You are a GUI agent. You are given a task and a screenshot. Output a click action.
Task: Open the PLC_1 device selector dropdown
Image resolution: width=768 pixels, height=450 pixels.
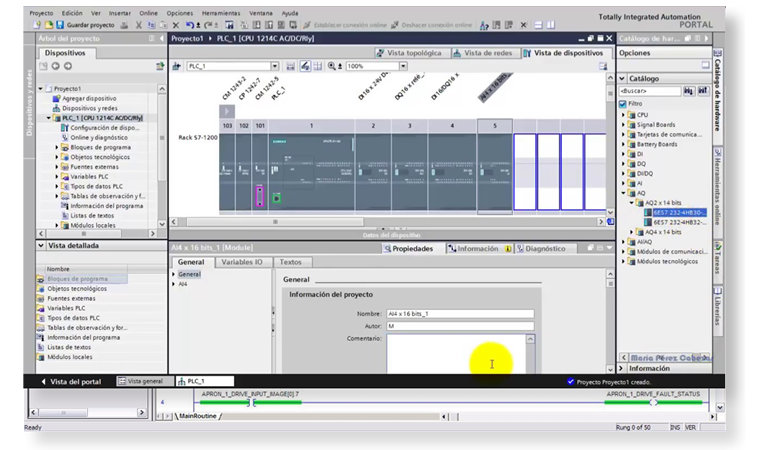coord(275,66)
